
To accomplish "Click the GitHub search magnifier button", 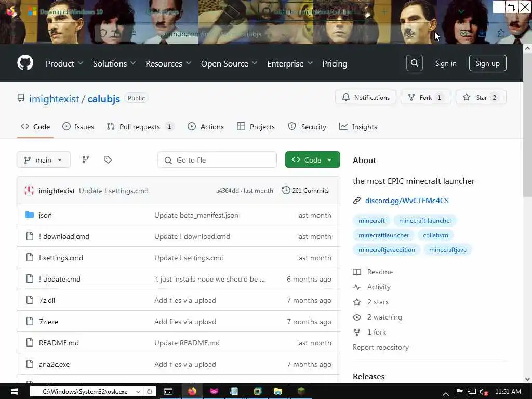I will tap(414, 63).
